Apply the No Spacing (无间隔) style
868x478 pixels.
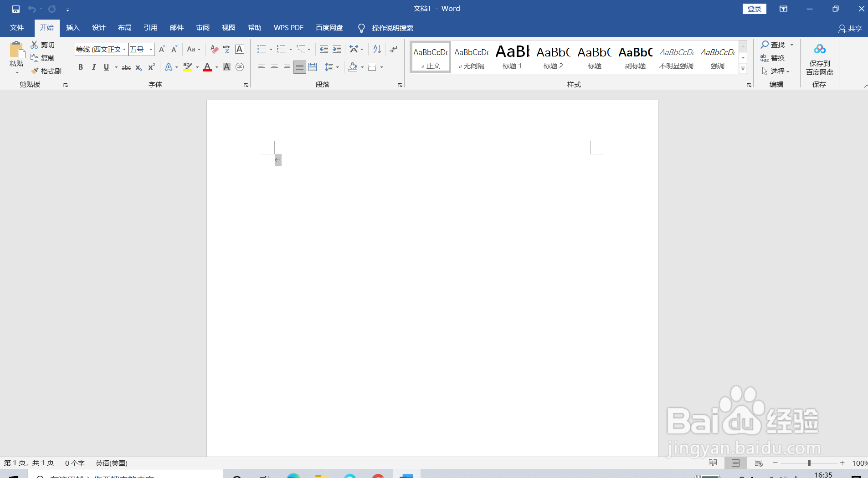pyautogui.click(x=472, y=57)
